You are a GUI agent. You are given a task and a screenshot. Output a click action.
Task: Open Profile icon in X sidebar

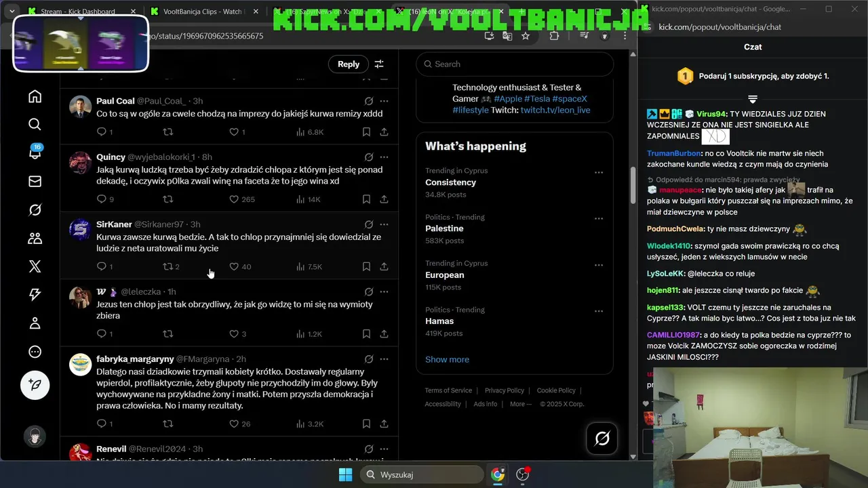pos(35,323)
